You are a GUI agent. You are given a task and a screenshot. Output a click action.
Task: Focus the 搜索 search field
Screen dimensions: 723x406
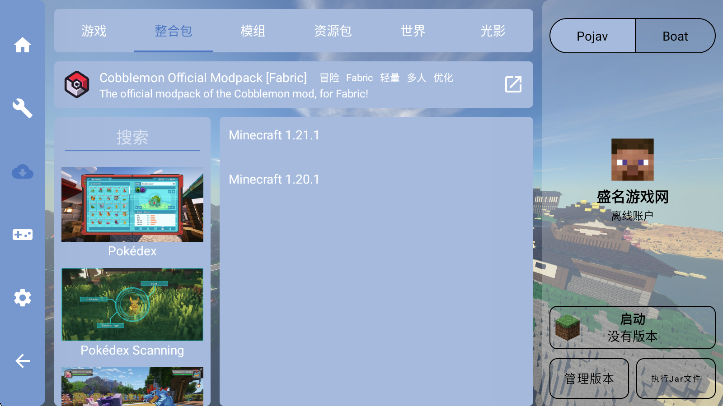132,137
